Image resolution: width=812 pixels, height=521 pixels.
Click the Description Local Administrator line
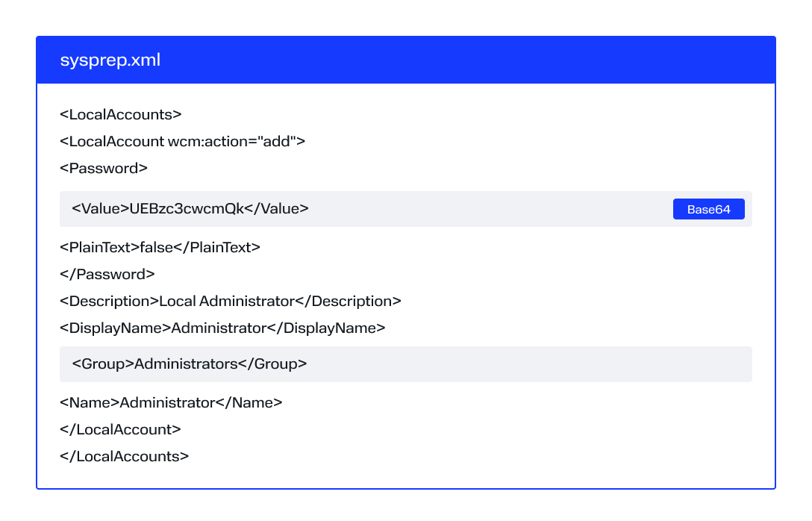(231, 302)
